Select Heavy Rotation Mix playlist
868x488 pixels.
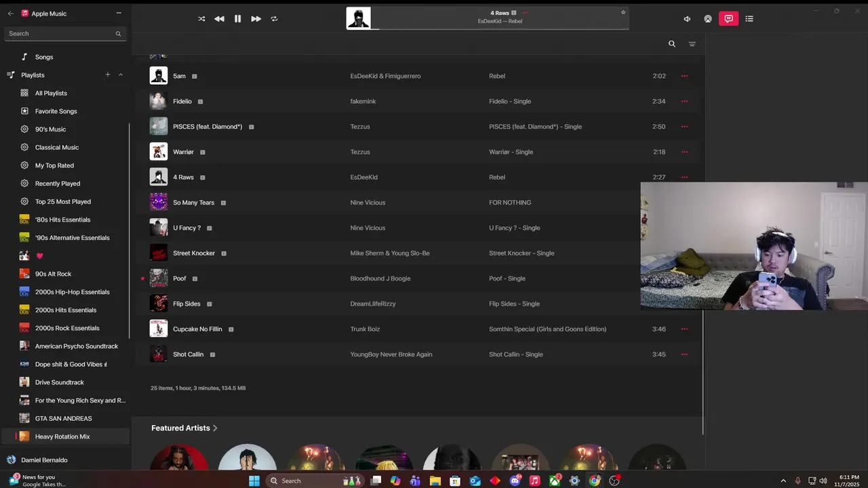(64, 436)
